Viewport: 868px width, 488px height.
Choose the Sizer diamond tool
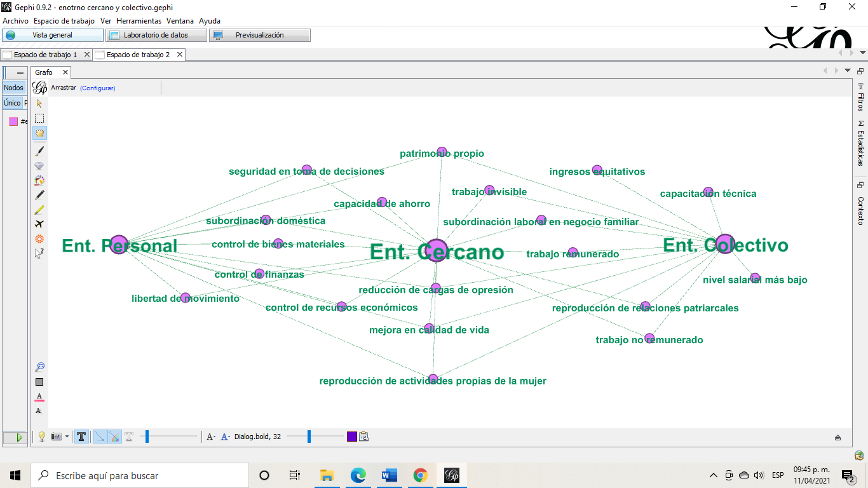pyautogui.click(x=39, y=166)
